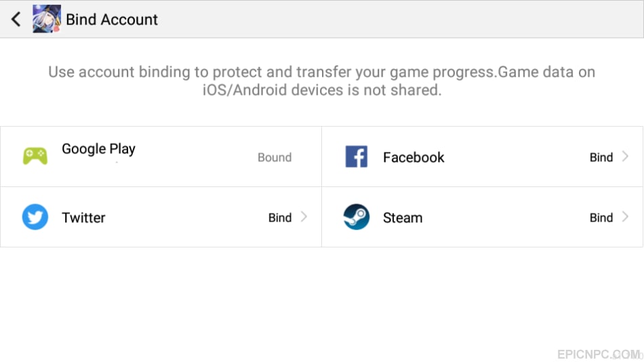
Task: Click the Bind Account page title
Action: pos(112,19)
